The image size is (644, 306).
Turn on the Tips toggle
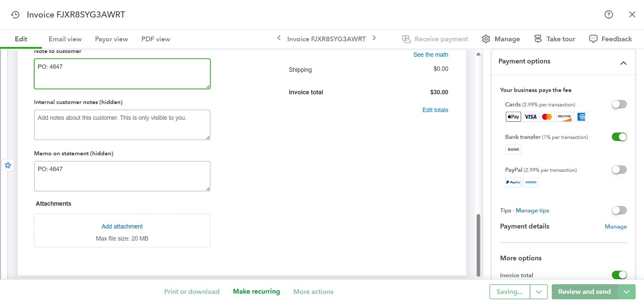coord(619,210)
